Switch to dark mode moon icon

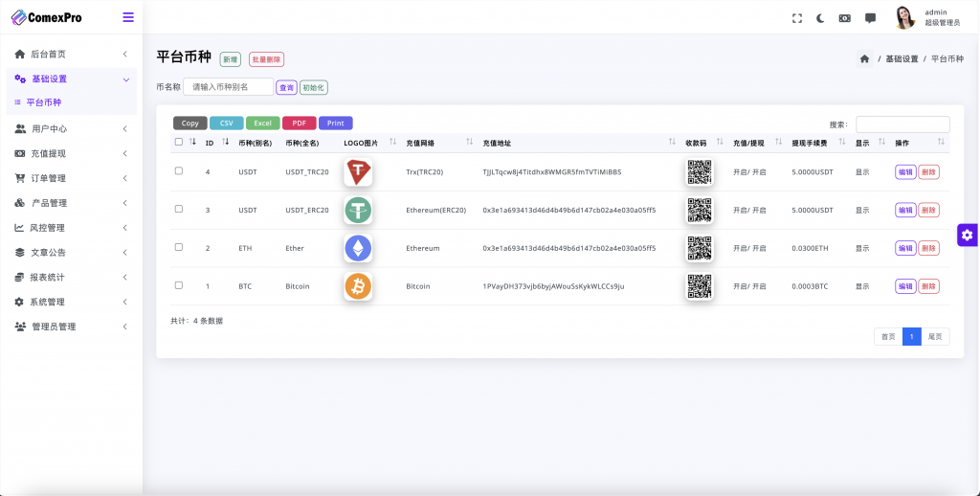821,18
